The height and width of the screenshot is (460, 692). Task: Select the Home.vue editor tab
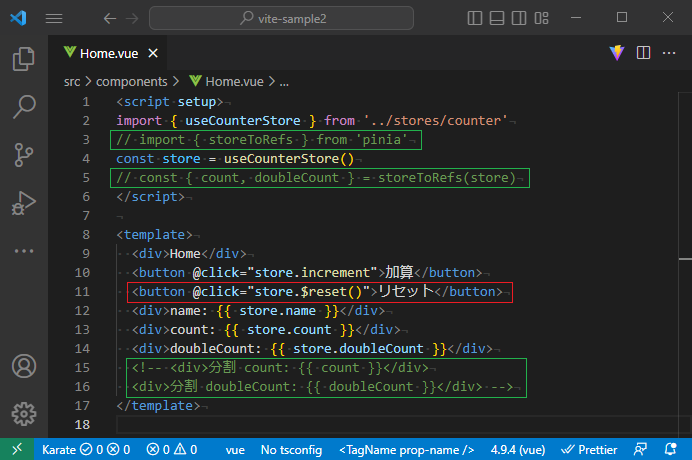click(109, 53)
